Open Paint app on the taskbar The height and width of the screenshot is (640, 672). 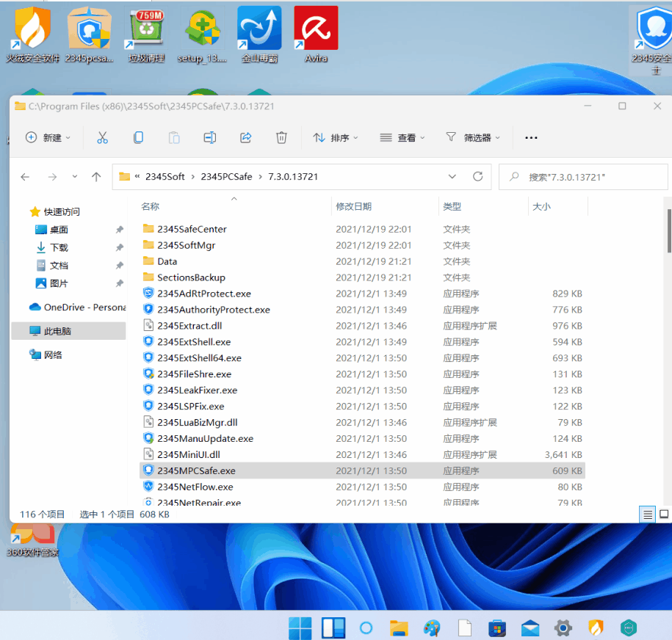coord(432,628)
